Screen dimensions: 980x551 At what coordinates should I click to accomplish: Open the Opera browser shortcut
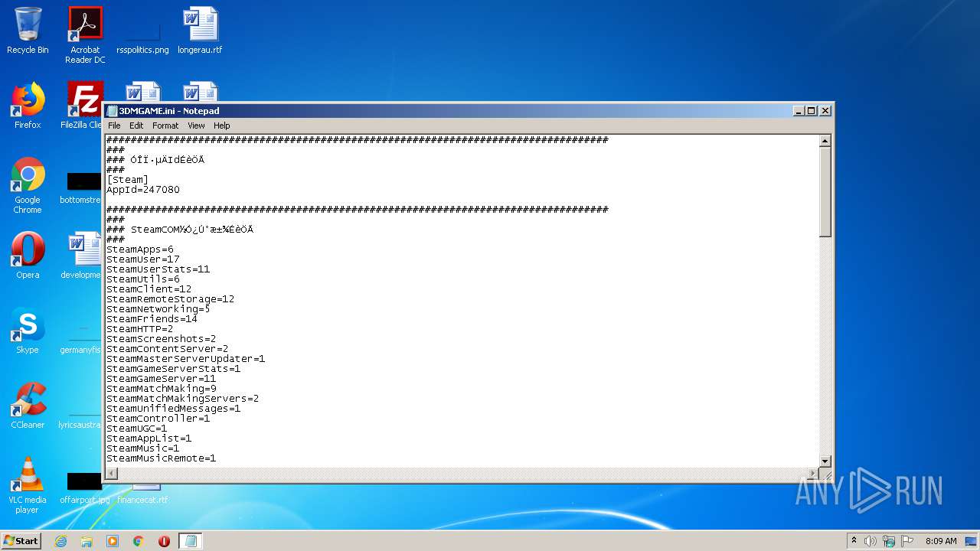coord(28,256)
